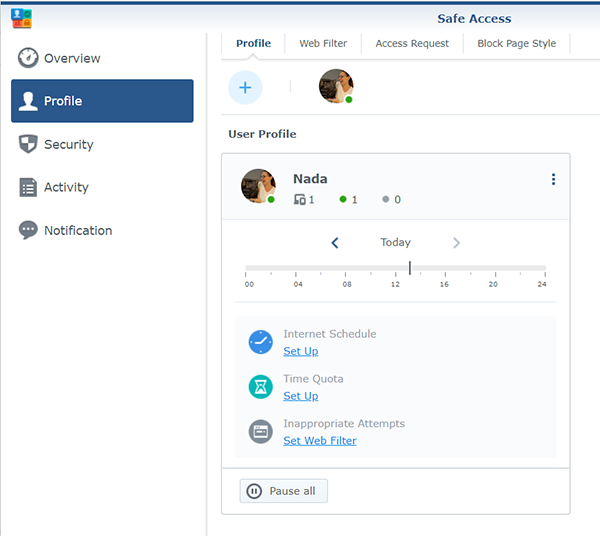Click the Internet Schedule clock icon
Screen dimensions: 600x536
tap(260, 342)
